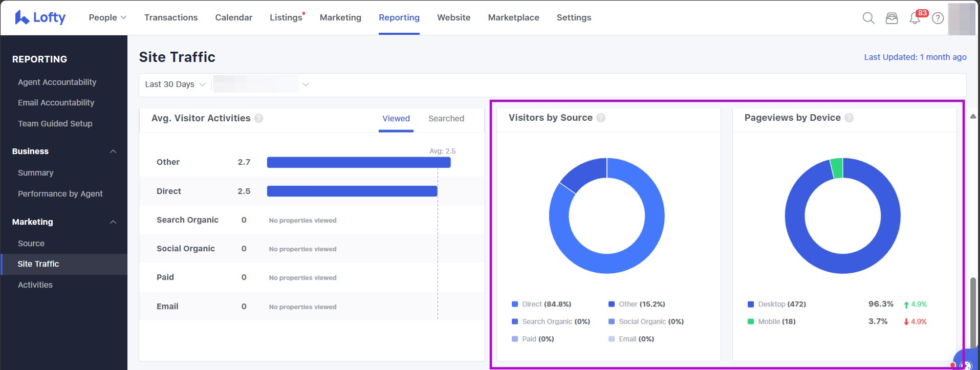This screenshot has width=980, height=370.
Task: Go to Performance by Agent report
Action: click(60, 193)
